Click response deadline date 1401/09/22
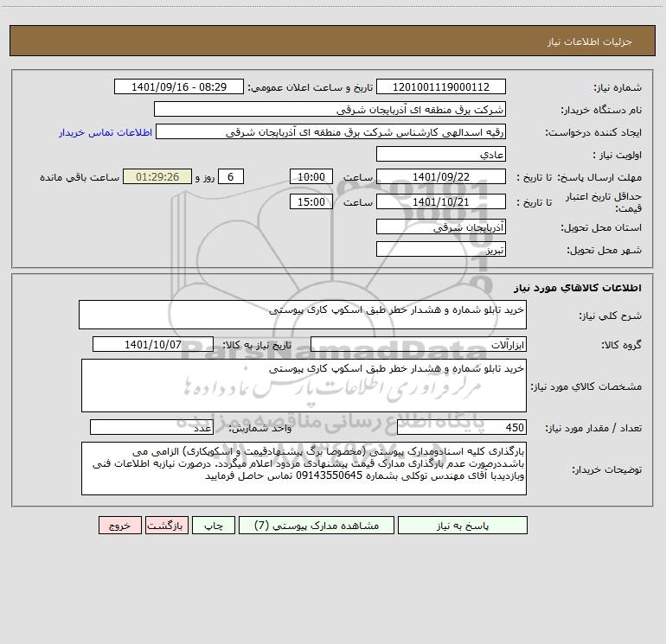Screen dimensions: 666x644 click(441, 177)
